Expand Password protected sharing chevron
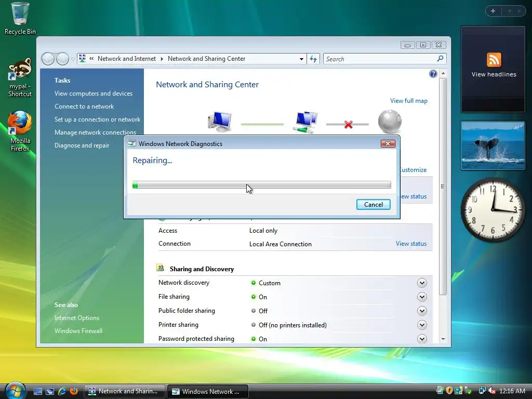The image size is (532, 399). tap(422, 339)
